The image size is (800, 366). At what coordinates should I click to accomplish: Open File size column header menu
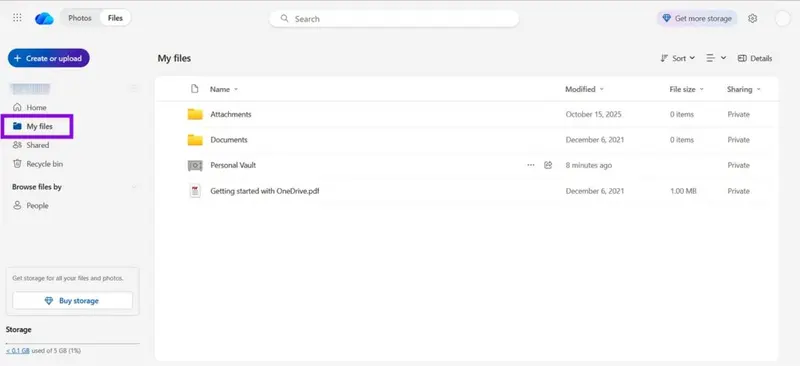[x=686, y=89]
